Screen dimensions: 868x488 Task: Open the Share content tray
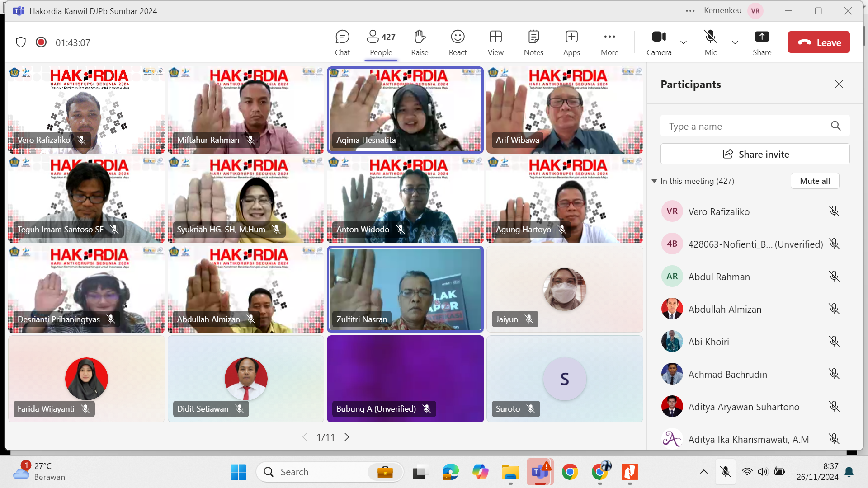click(762, 43)
